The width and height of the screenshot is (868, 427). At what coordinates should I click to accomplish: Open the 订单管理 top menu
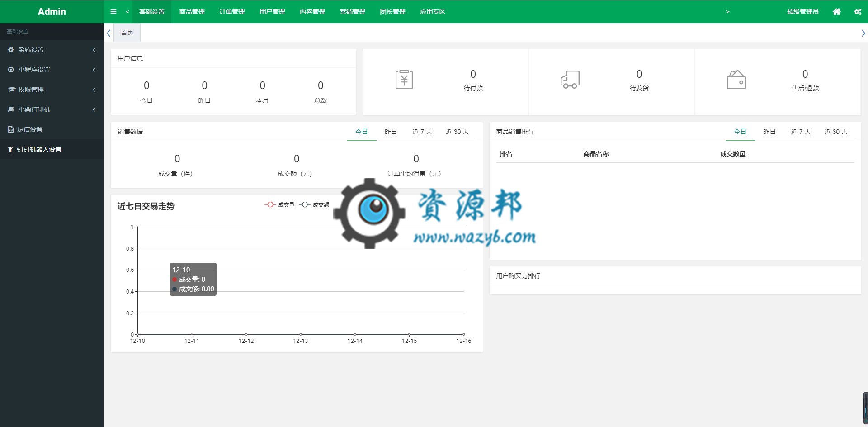[x=232, y=12]
